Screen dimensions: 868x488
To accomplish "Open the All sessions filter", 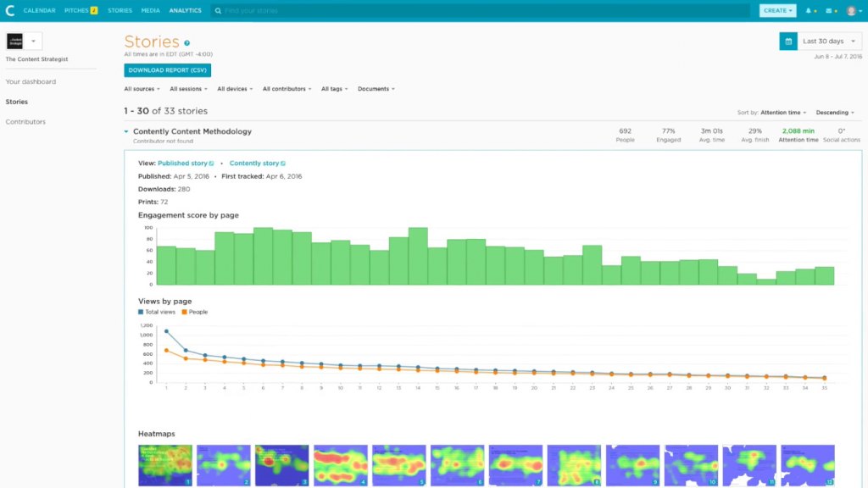I will coord(188,88).
